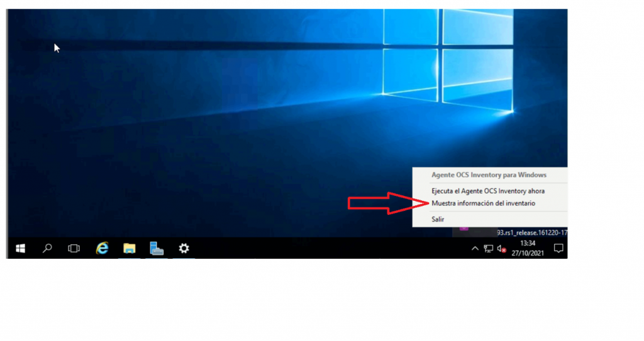This screenshot has width=644, height=341.
Task: Open the Windows Start menu
Action: click(x=21, y=248)
